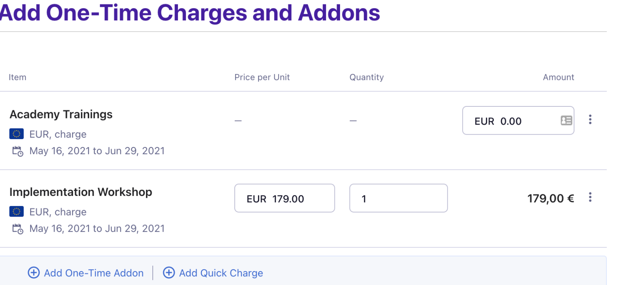Image resolution: width=644 pixels, height=285 pixels.
Task: Click the Add Quick Charge link
Action: pos(221,273)
